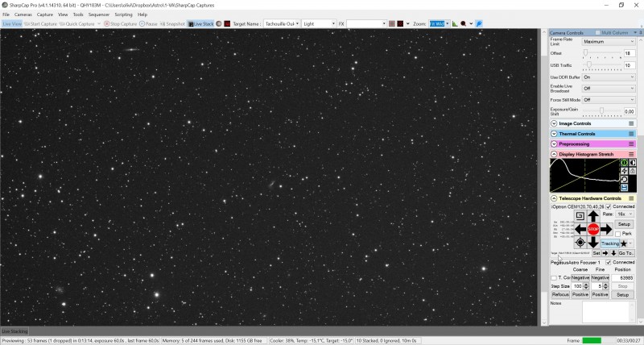The width and height of the screenshot is (644, 345).
Task: Move the mount using the right arrow
Action: point(606,229)
